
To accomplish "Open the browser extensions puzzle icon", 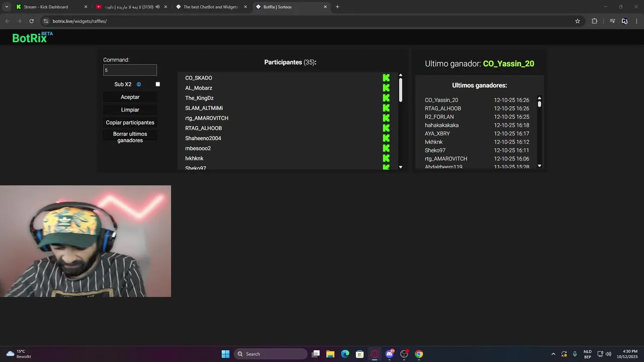I will click(x=594, y=21).
